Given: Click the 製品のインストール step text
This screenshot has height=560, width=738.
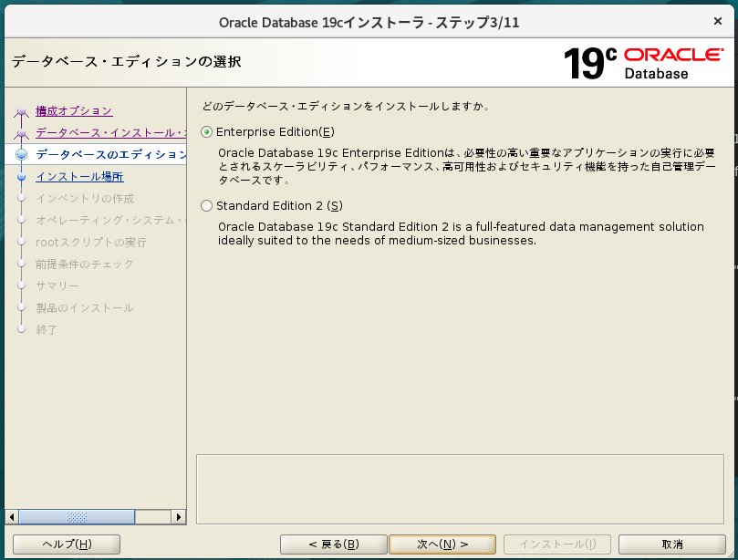Looking at the screenshot, I should point(85,307).
